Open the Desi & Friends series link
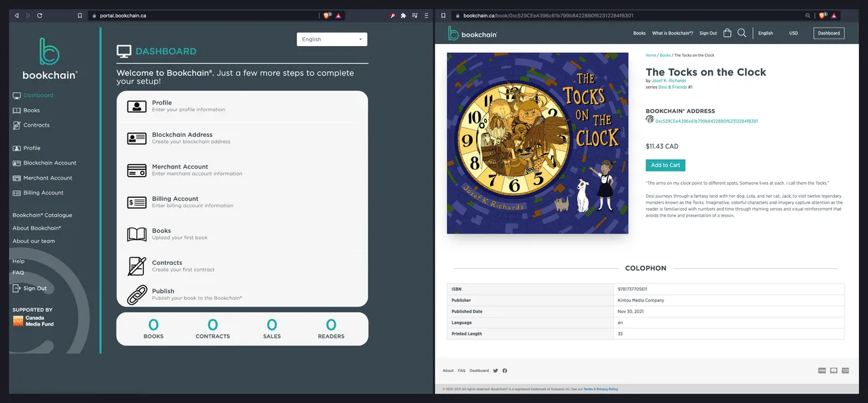 (672, 87)
